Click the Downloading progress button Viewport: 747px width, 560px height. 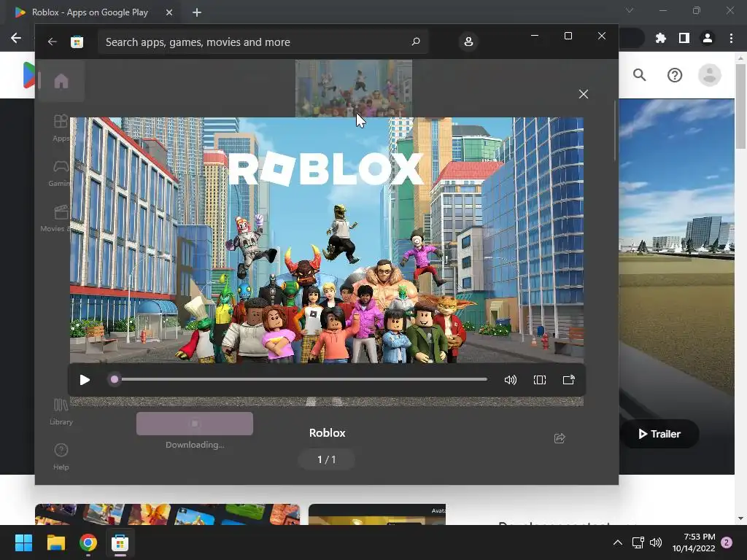(x=195, y=424)
